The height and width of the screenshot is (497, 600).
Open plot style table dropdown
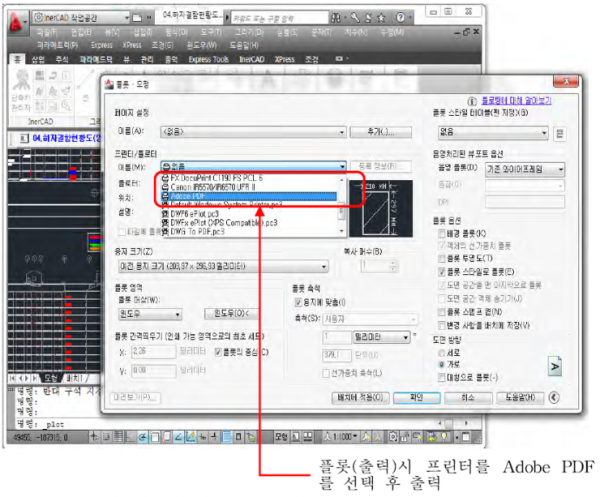(493, 132)
